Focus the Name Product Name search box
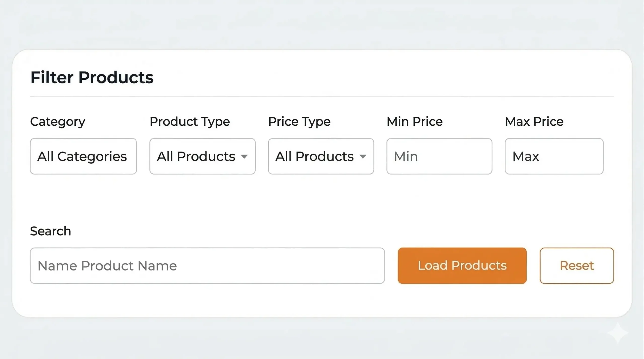Image resolution: width=644 pixels, height=359 pixels. coord(207,265)
